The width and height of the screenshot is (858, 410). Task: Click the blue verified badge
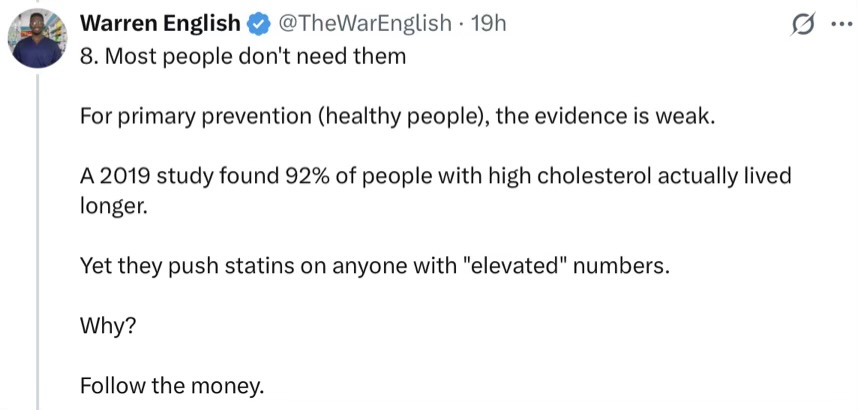pos(258,24)
